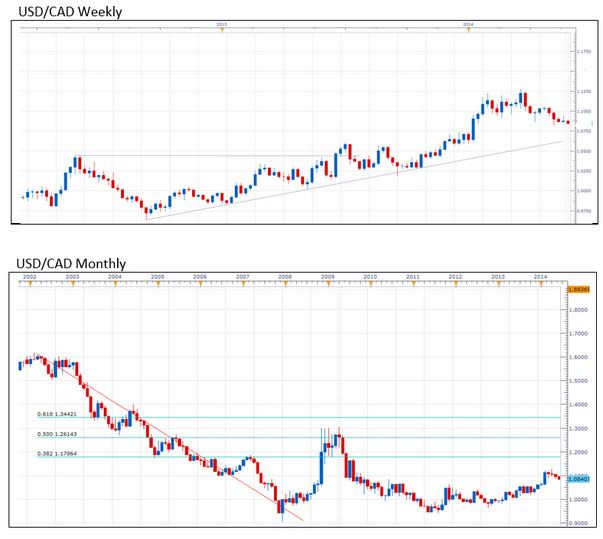Click the 1.0500 weekly axis price
This screenshot has height=539, width=603.
point(584,151)
